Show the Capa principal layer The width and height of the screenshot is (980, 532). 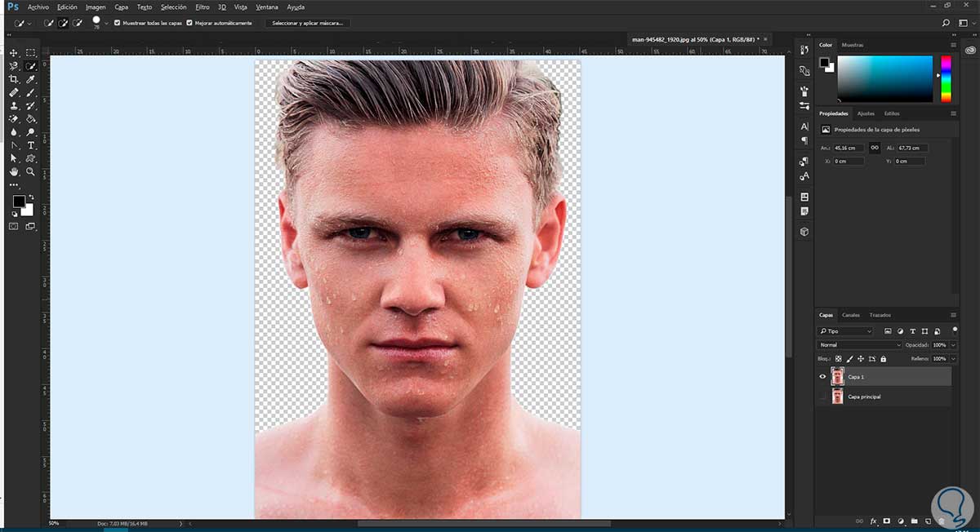tap(822, 397)
